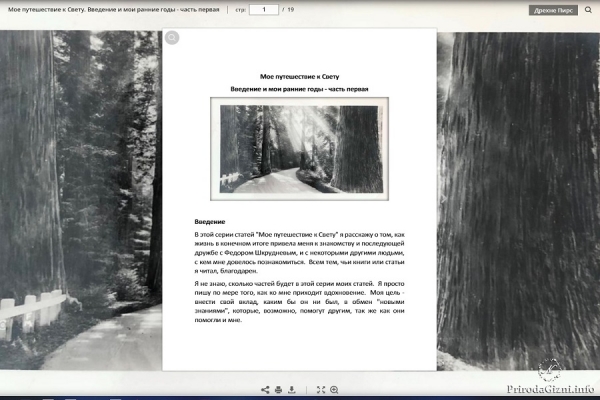The height and width of the screenshot is (400, 600).
Task: Zoom in using bottom magnifier icon
Action: (334, 390)
